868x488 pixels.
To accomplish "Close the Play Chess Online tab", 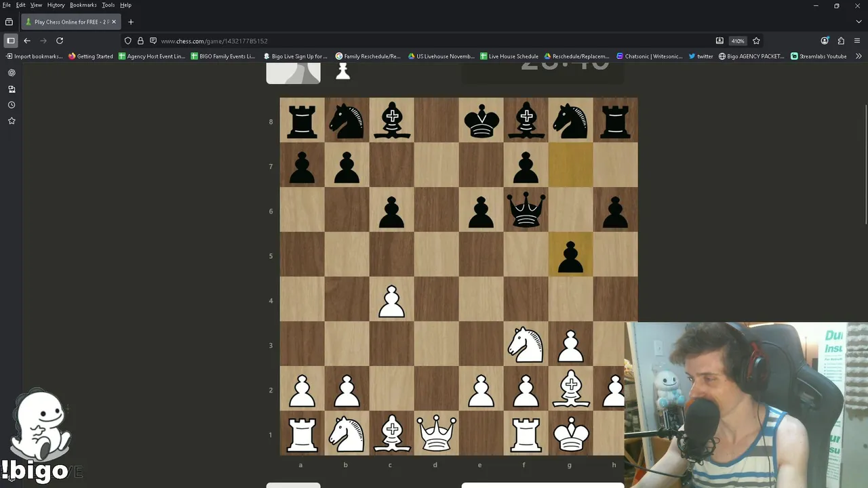I will pos(114,22).
